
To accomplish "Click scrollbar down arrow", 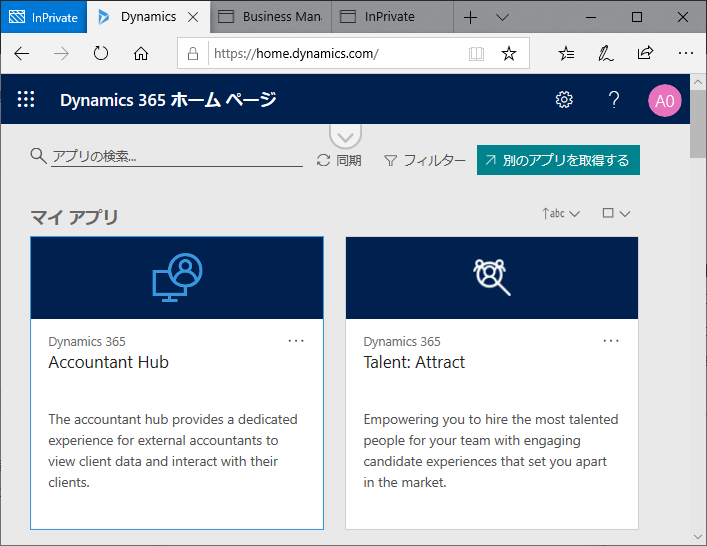I will click(698, 537).
